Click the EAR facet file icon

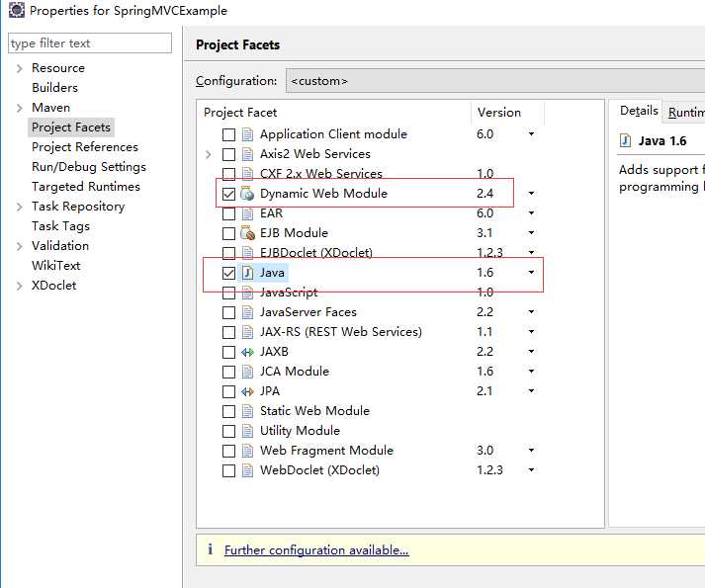pos(247,213)
